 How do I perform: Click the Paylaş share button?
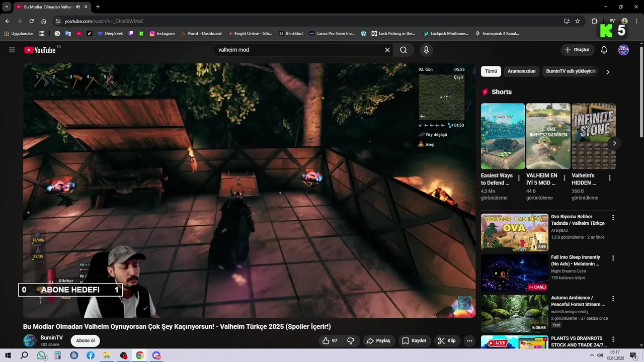(378, 341)
